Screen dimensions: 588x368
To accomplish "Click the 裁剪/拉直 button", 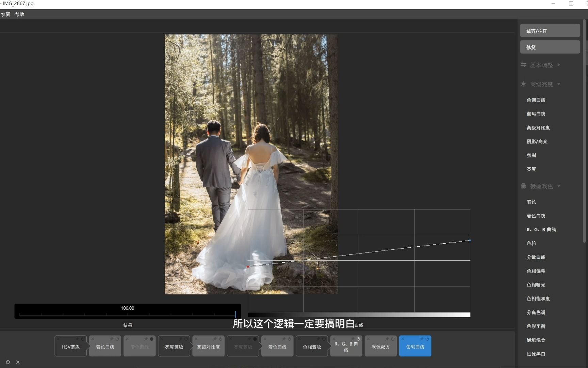I will (x=550, y=30).
